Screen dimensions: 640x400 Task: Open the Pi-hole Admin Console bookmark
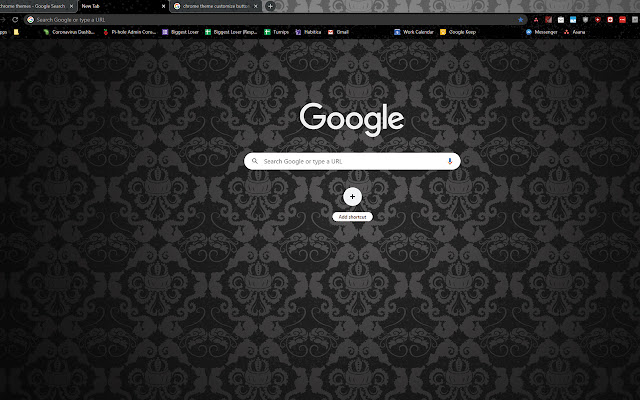click(x=129, y=32)
